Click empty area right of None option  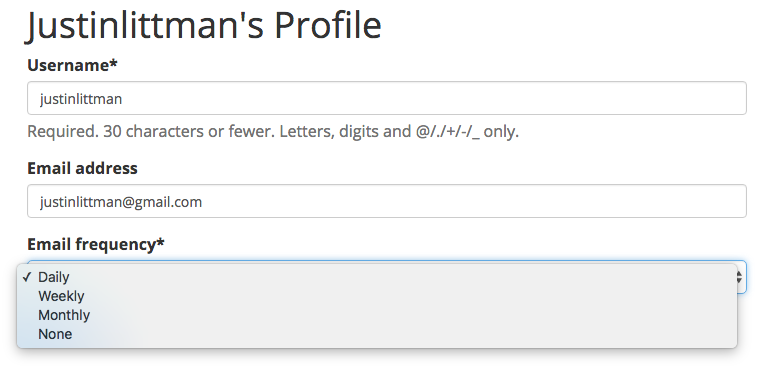point(404,334)
